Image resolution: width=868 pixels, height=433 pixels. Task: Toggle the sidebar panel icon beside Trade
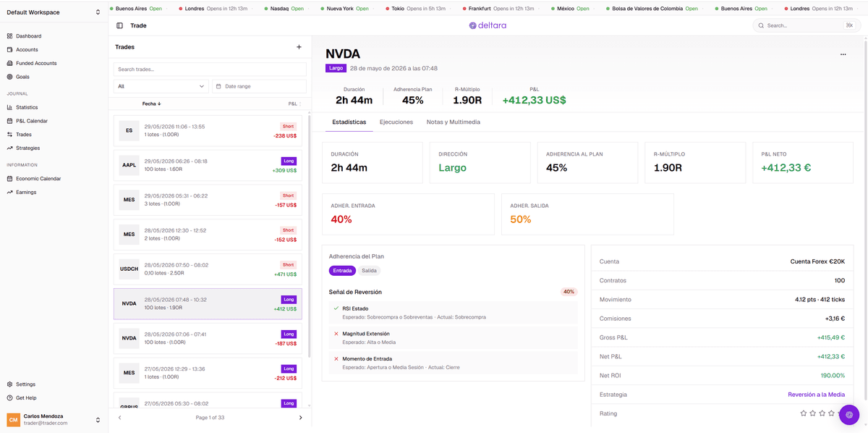[120, 25]
